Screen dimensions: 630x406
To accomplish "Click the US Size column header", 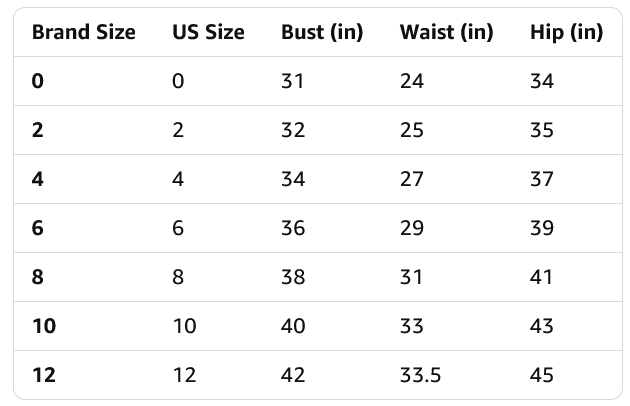I will pyautogui.click(x=208, y=32).
